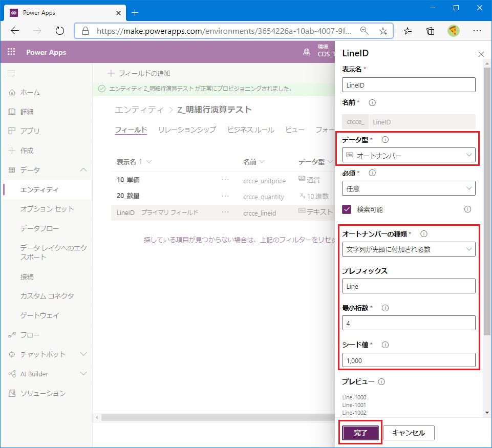Click the field list horizontal scrollbar
492x448 pixels.
218,418
